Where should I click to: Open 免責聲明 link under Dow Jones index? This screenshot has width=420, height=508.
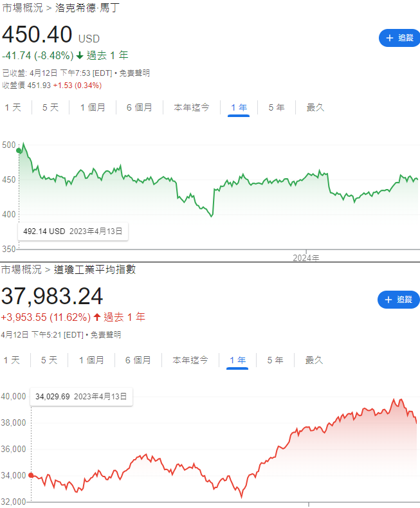tap(105, 335)
